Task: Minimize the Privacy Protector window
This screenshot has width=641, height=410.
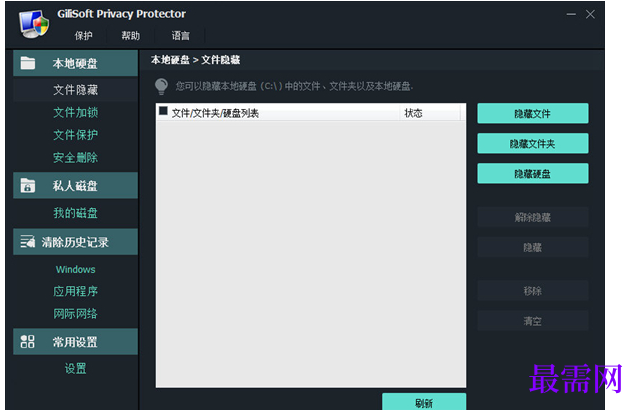Action: click(571, 14)
